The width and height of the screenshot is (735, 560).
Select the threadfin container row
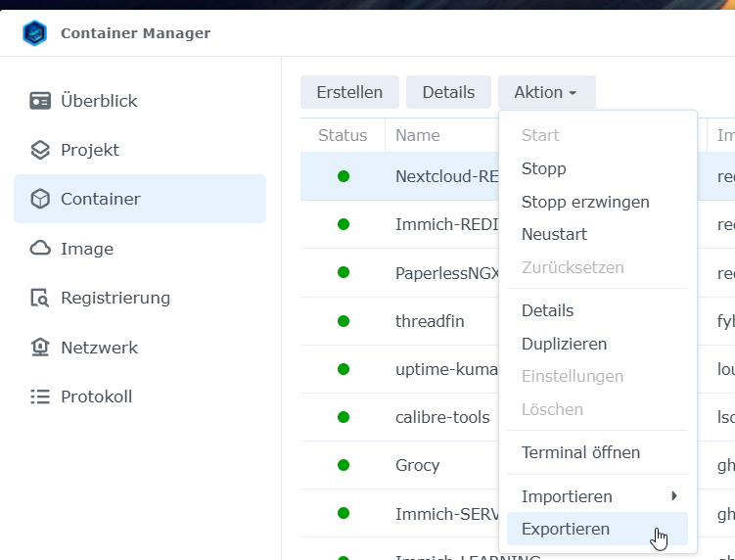(x=430, y=321)
